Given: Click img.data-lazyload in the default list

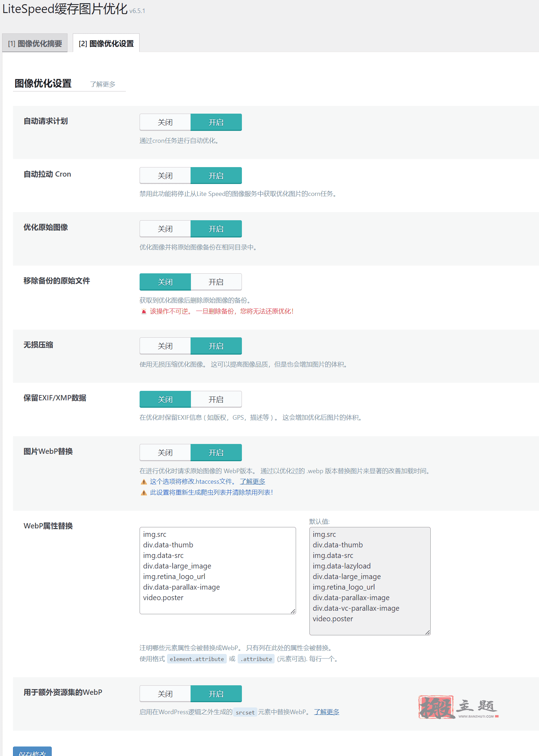Looking at the screenshot, I should (x=342, y=566).
